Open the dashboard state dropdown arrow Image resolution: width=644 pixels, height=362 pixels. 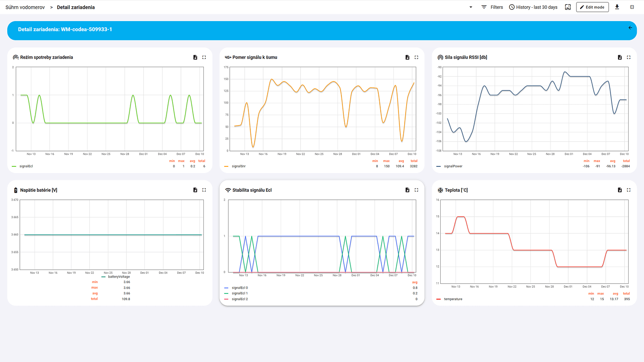tap(470, 7)
